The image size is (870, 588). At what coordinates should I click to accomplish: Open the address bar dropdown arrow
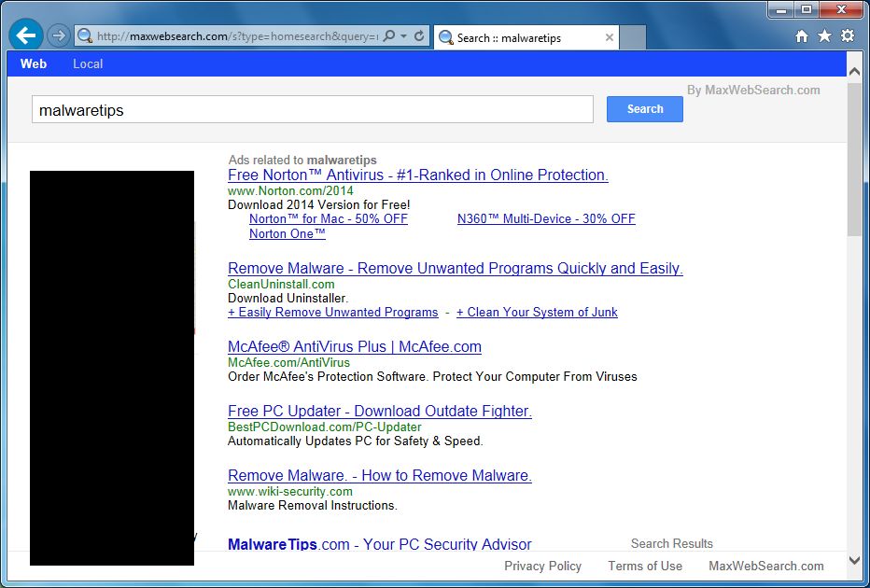404,36
